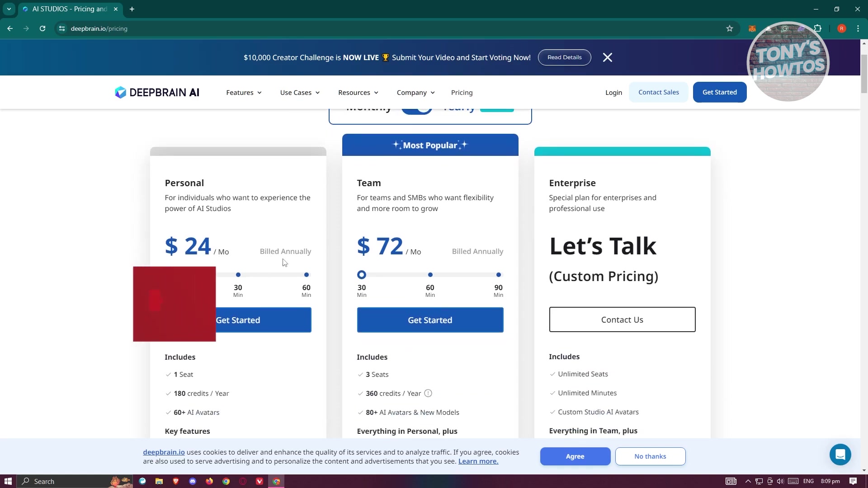Viewport: 868px width, 488px height.
Task: Open the camera privacy tray icon
Action: [770, 481]
